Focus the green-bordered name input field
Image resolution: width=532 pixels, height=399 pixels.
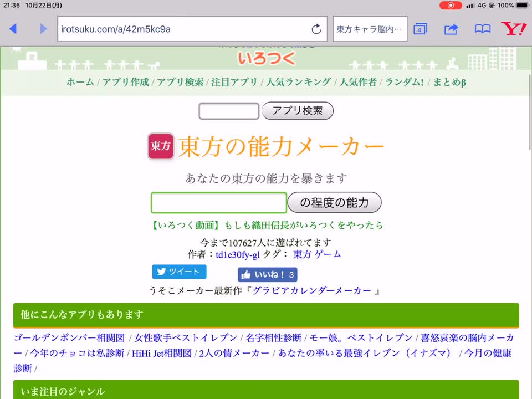219,203
